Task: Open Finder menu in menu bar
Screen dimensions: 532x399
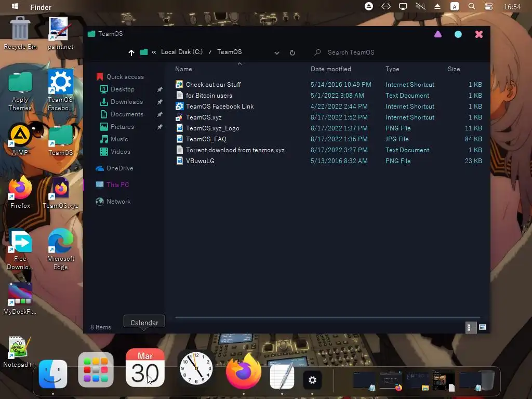Action: pos(41,7)
